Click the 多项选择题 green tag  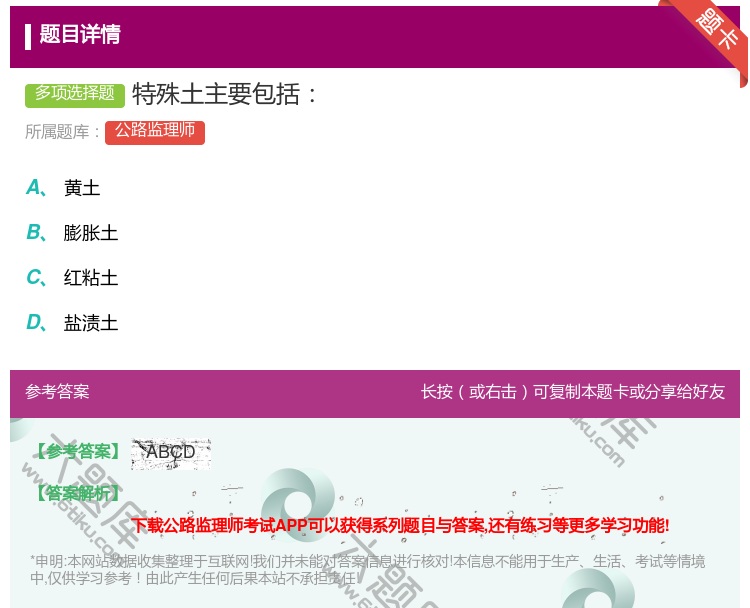(x=75, y=95)
